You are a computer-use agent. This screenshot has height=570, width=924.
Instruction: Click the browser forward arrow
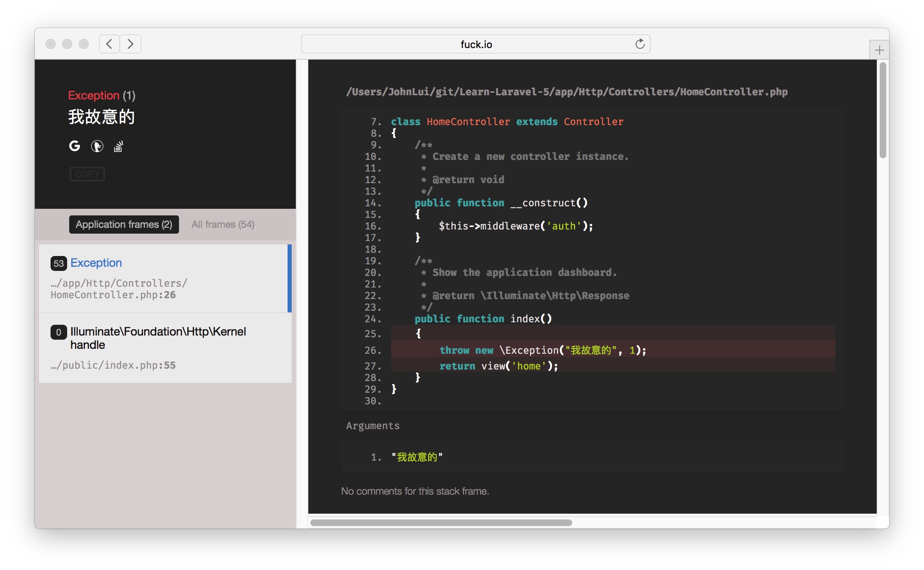131,44
